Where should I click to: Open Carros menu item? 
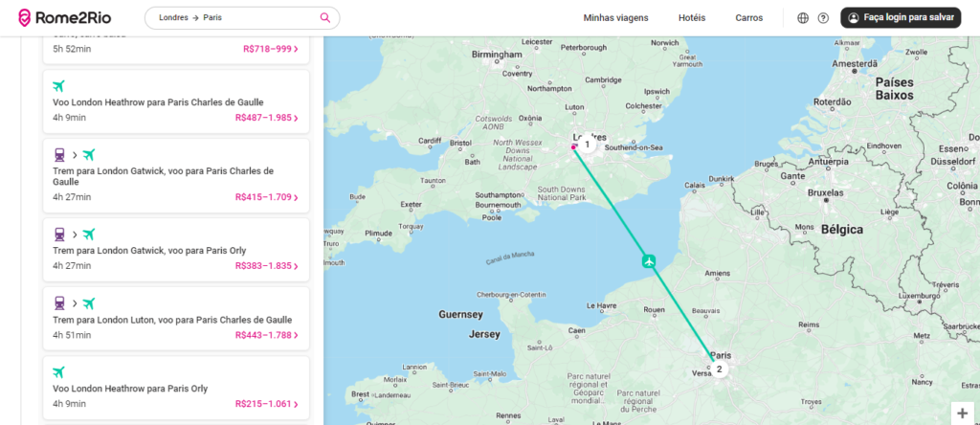pyautogui.click(x=748, y=17)
